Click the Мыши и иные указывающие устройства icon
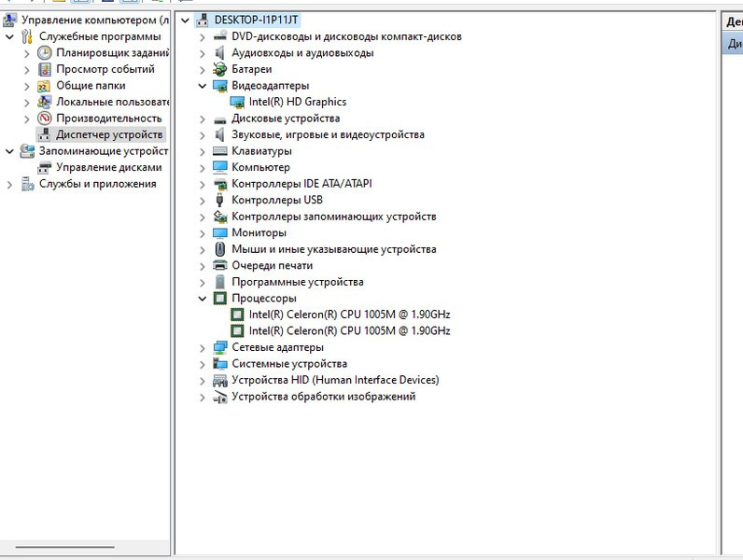743x560 pixels. point(220,249)
